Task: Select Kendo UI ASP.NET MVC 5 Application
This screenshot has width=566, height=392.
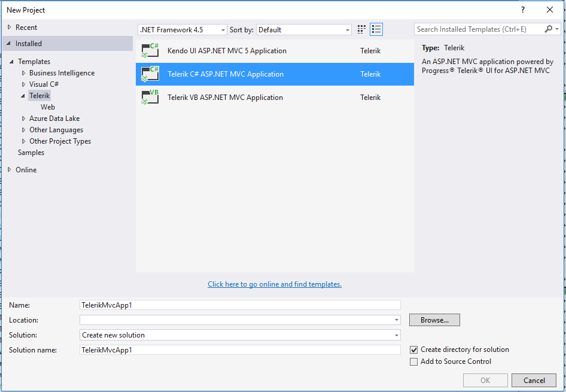Action: 275,51
